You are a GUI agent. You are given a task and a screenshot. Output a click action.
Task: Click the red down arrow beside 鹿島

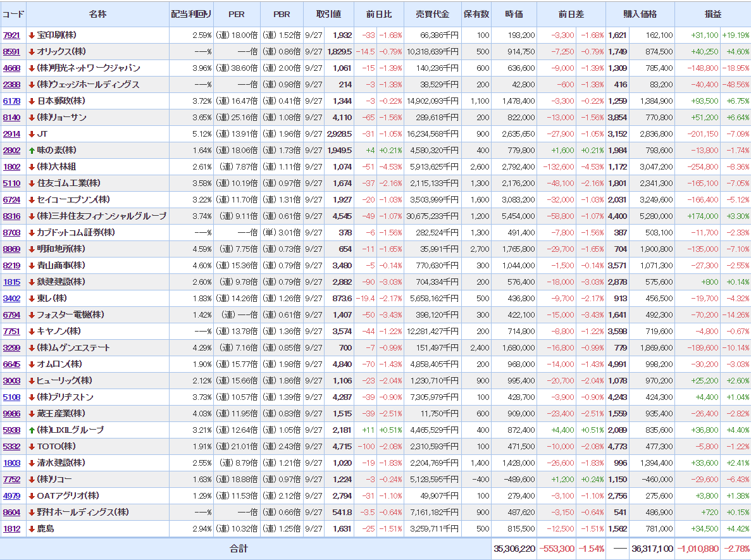click(x=32, y=529)
